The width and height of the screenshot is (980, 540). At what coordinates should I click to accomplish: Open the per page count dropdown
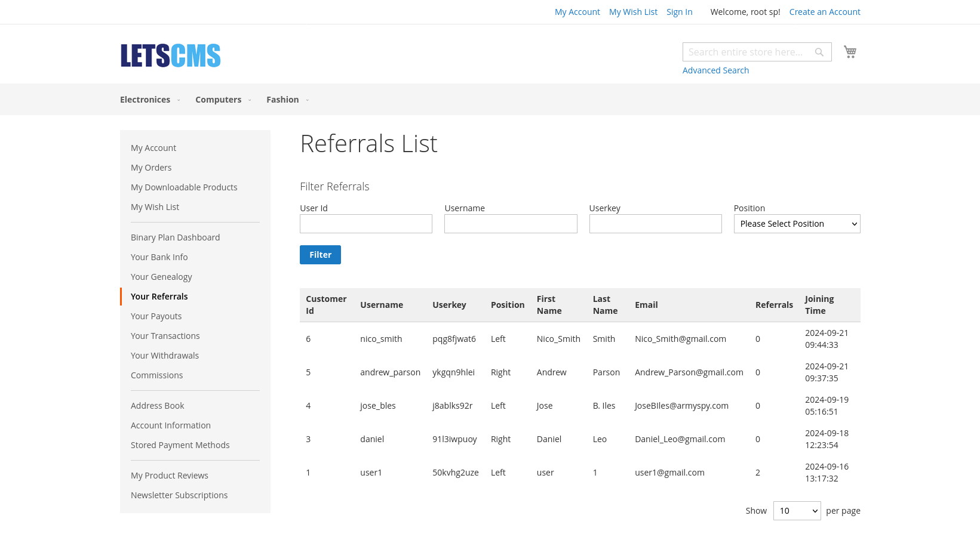click(x=797, y=511)
